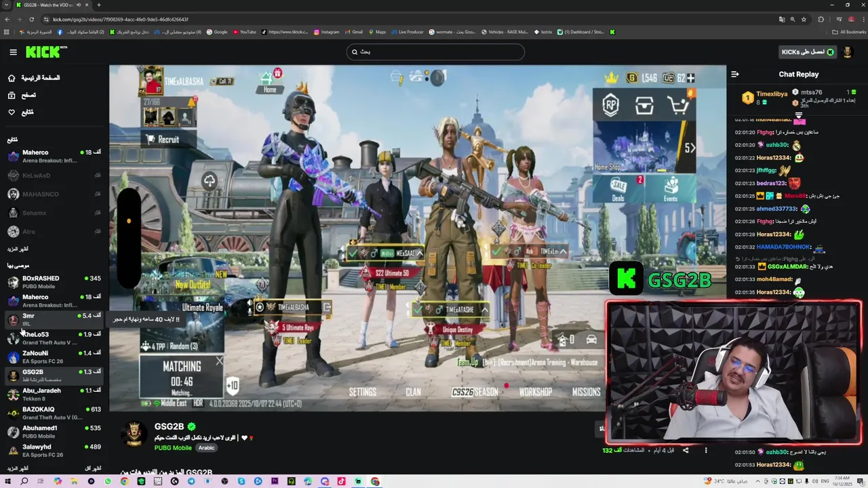Open the Instagram bookmark
868x488 pixels.
(326, 32)
